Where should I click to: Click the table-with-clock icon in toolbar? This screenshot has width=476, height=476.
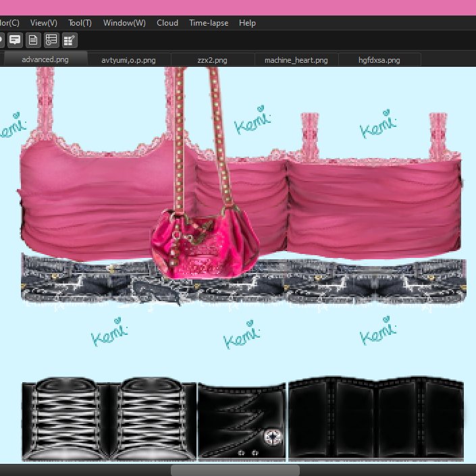(51, 40)
